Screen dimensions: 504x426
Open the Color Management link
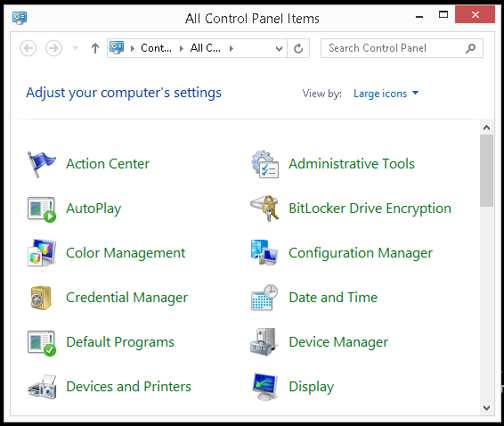click(126, 253)
